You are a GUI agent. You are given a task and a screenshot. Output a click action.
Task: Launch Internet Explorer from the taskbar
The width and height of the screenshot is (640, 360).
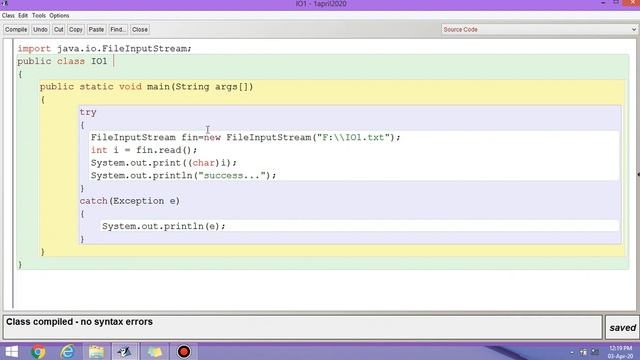click(67, 351)
